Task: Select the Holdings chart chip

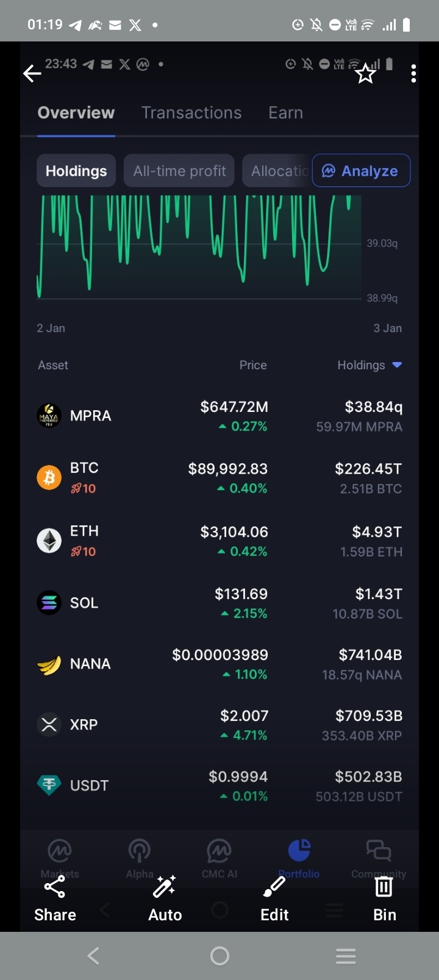Action: click(76, 171)
